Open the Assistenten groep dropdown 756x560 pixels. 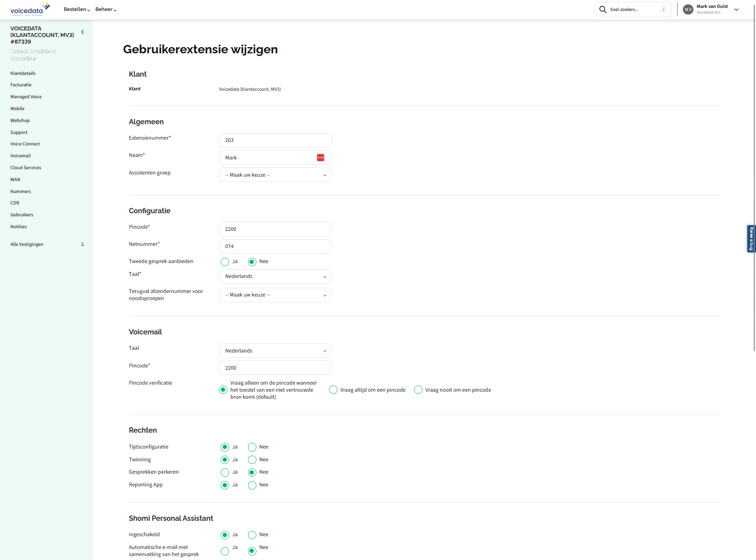point(275,175)
